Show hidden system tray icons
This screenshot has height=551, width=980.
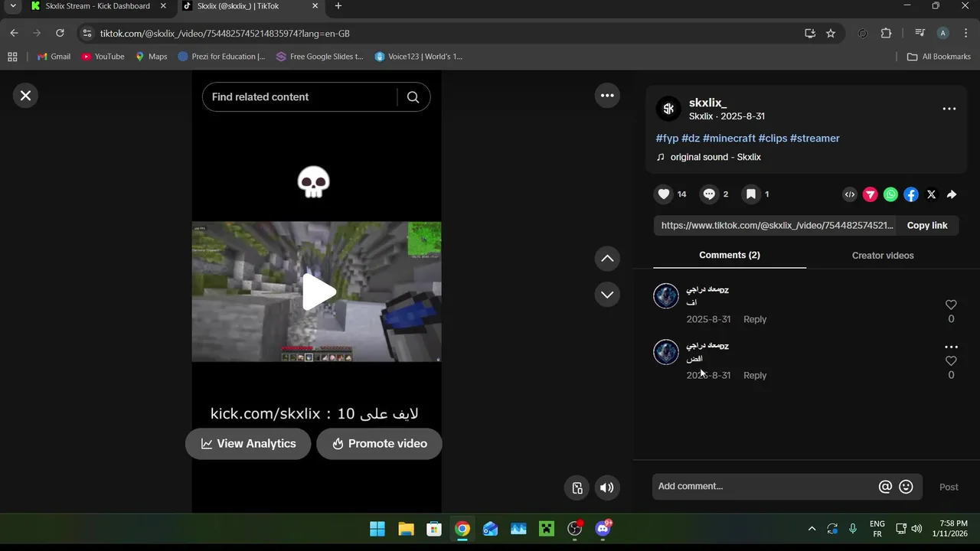(812, 529)
